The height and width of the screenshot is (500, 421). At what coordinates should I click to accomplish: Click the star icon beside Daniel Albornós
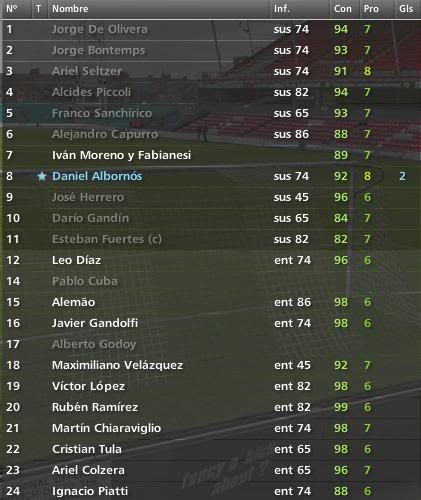coord(42,176)
